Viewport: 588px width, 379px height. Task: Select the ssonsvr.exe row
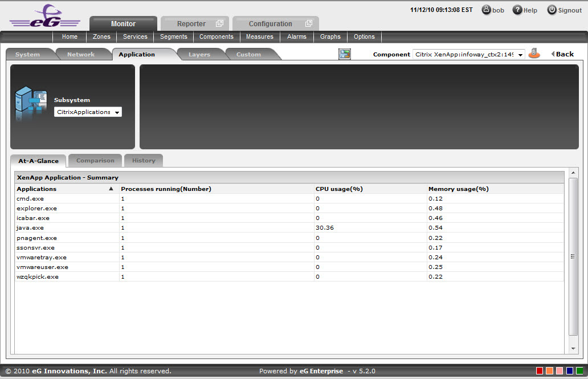[289, 248]
